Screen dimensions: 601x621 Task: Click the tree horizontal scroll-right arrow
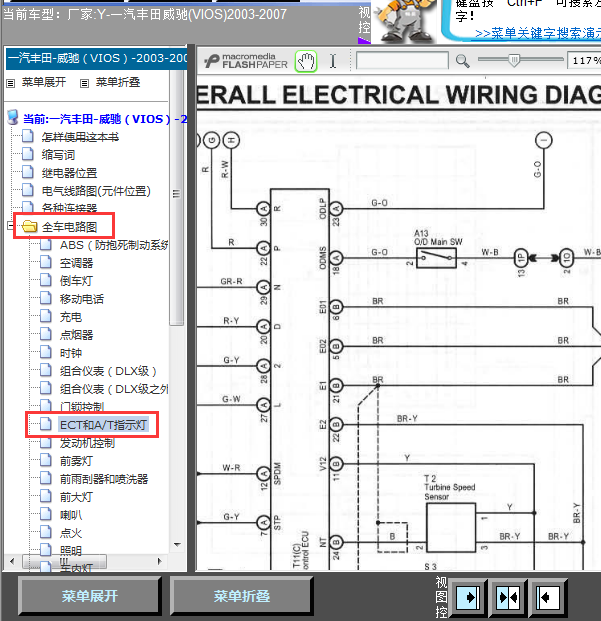[x=159, y=561]
